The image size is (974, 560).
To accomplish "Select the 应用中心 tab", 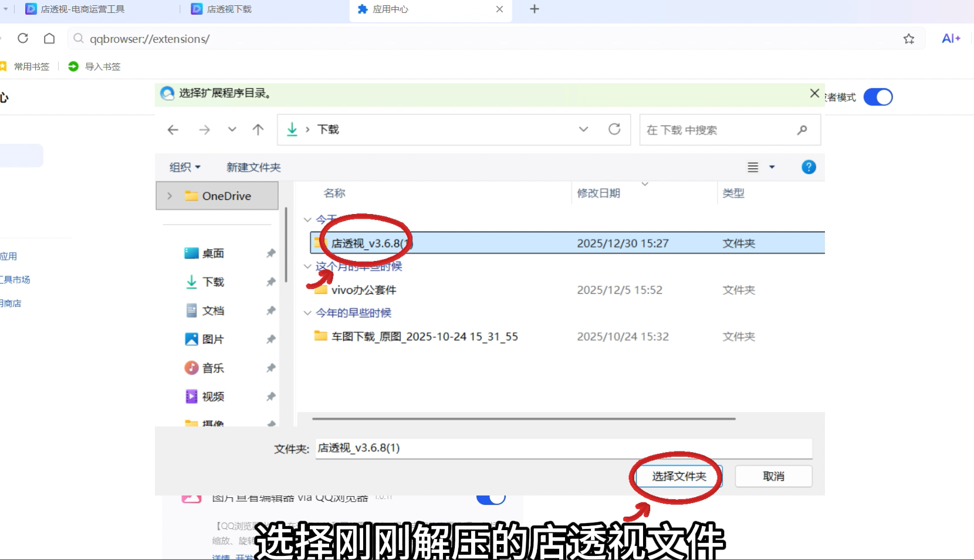I will [x=431, y=9].
